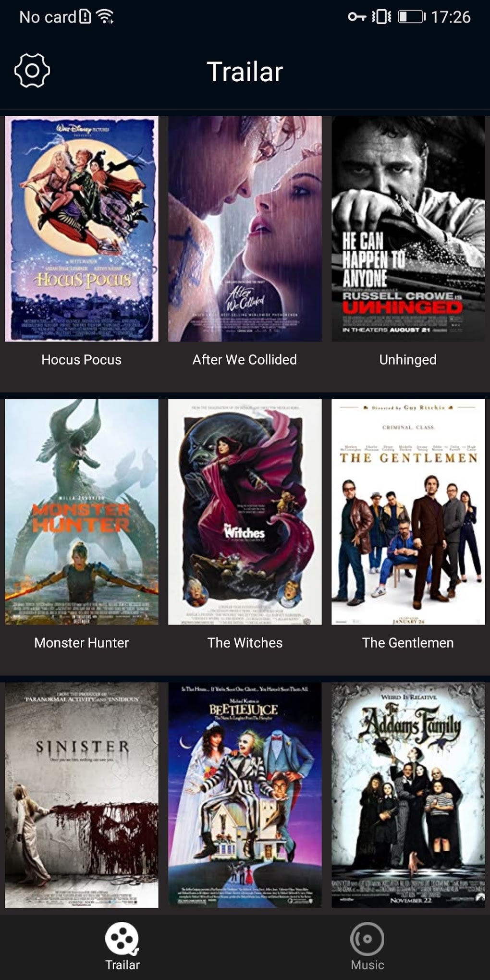
Task: Open the Hocus Pocus poster
Action: point(82,229)
